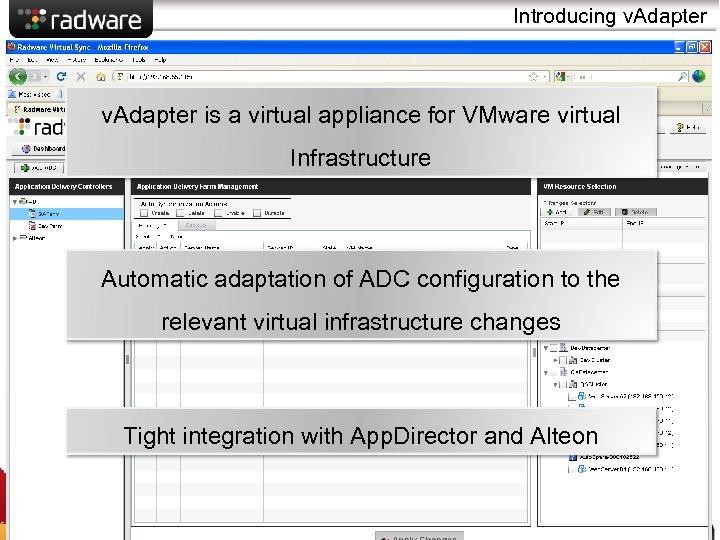Open the Bookmarks menu
720x540 pixels.
click(108, 60)
